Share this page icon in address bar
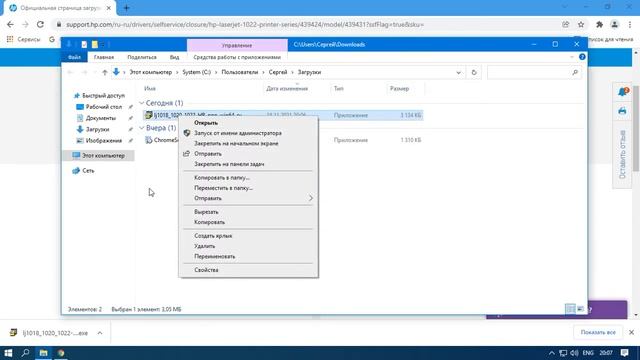Screen dimensions: 640x360 pos(566,24)
